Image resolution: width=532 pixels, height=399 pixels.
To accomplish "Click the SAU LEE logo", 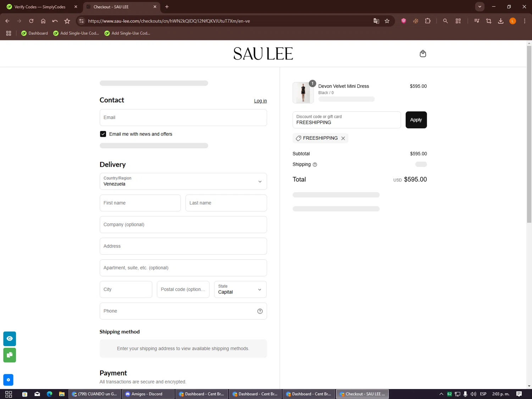I will 263,54.
